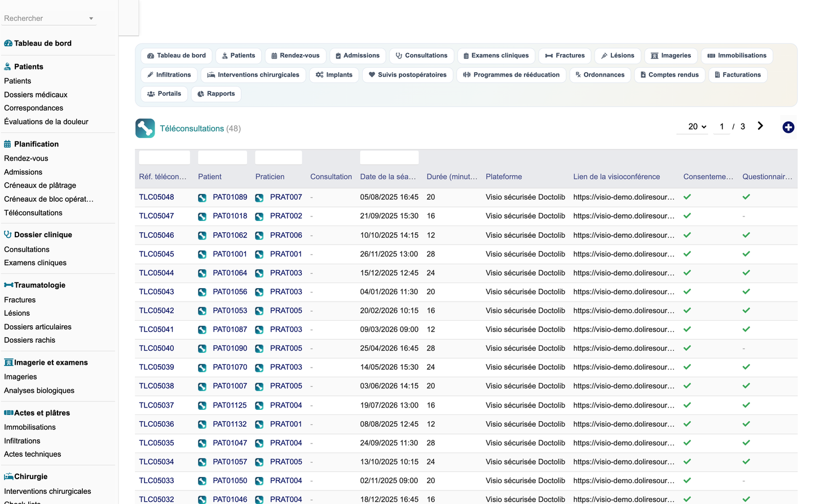Open patient icon beside PAT01089
The image size is (815, 504).
point(202,198)
